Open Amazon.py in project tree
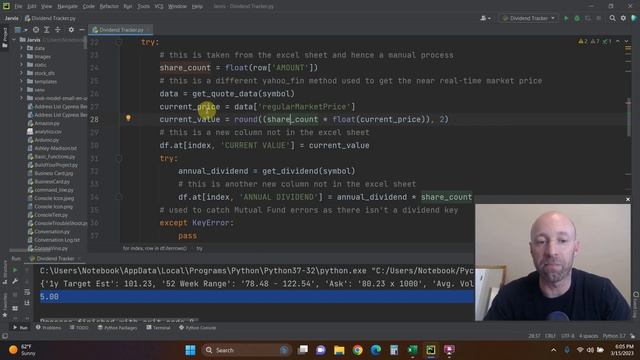 [44, 123]
